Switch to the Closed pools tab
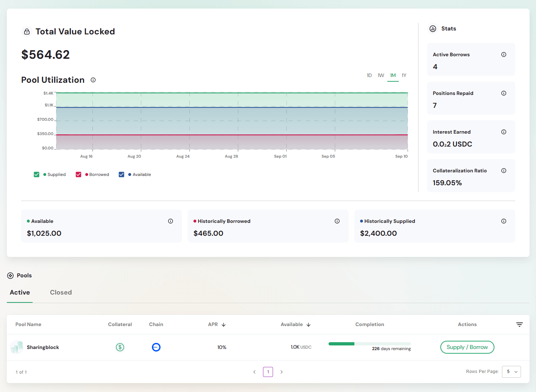 61,292
